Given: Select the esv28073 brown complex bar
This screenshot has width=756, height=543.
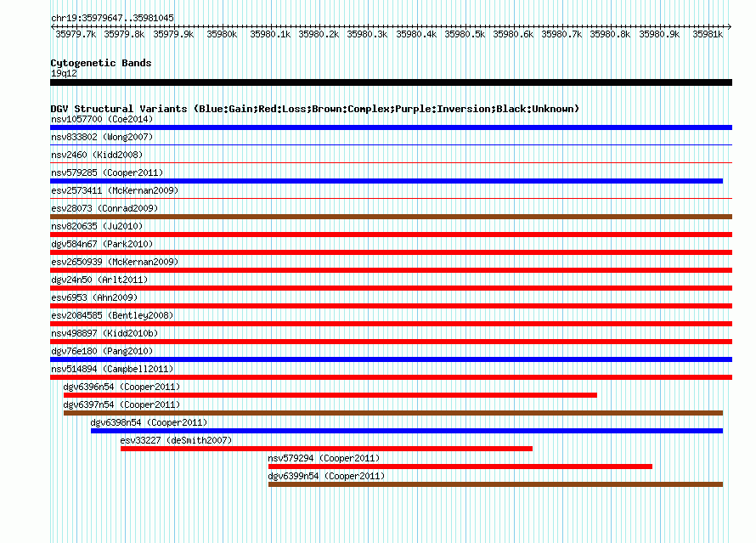Looking at the screenshot, I should point(391,217).
